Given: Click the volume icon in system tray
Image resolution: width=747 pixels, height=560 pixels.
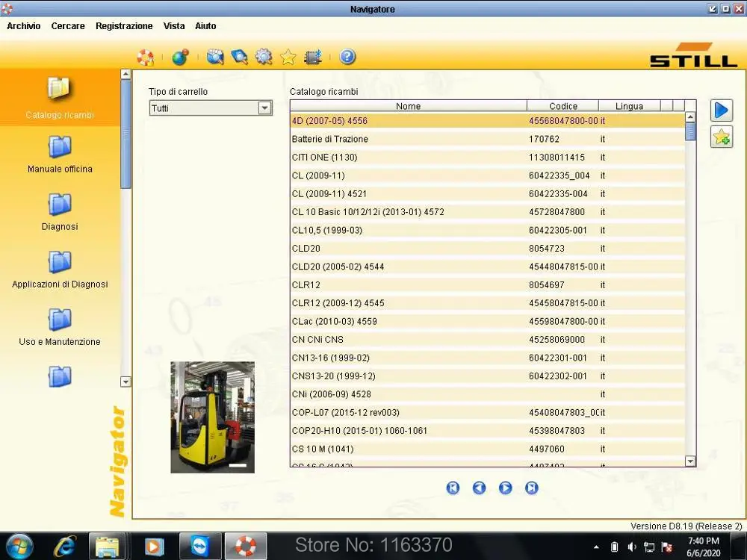Looking at the screenshot, I should pos(632,547).
